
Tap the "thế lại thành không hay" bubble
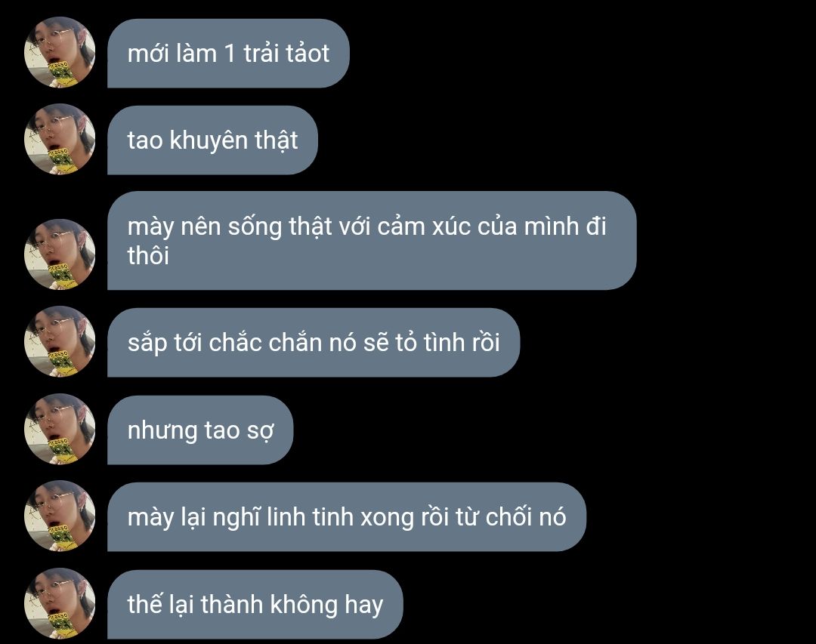pos(255,605)
